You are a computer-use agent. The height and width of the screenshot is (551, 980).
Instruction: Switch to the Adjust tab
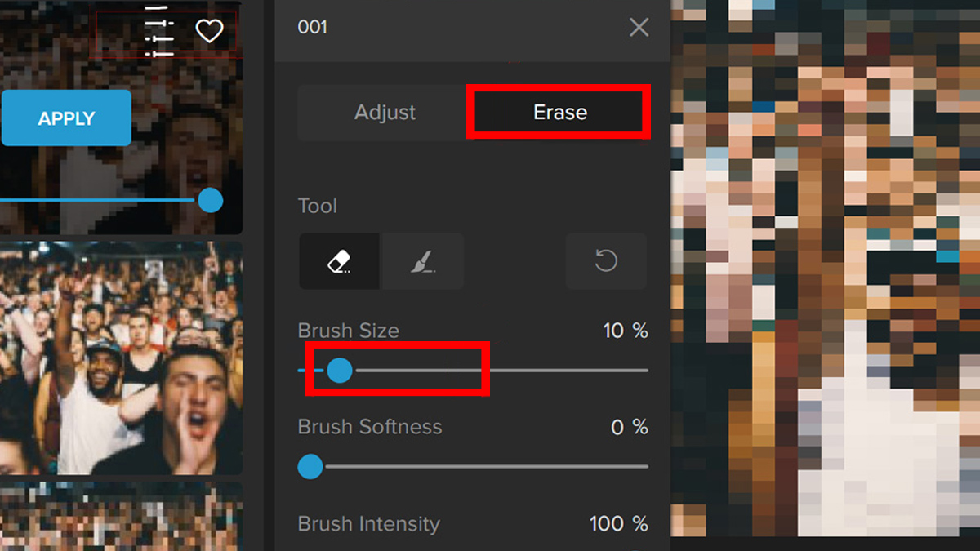coord(385,113)
